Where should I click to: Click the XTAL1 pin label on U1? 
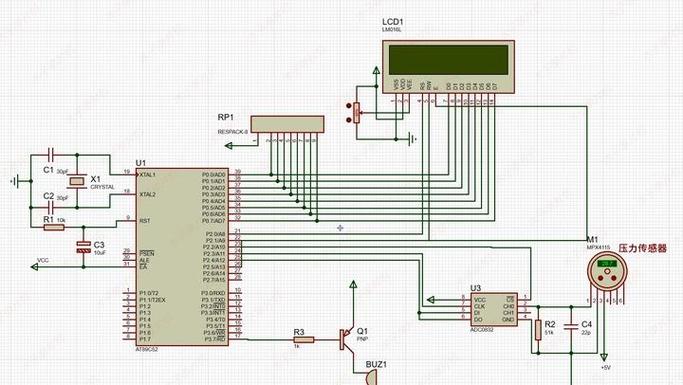tap(147, 175)
